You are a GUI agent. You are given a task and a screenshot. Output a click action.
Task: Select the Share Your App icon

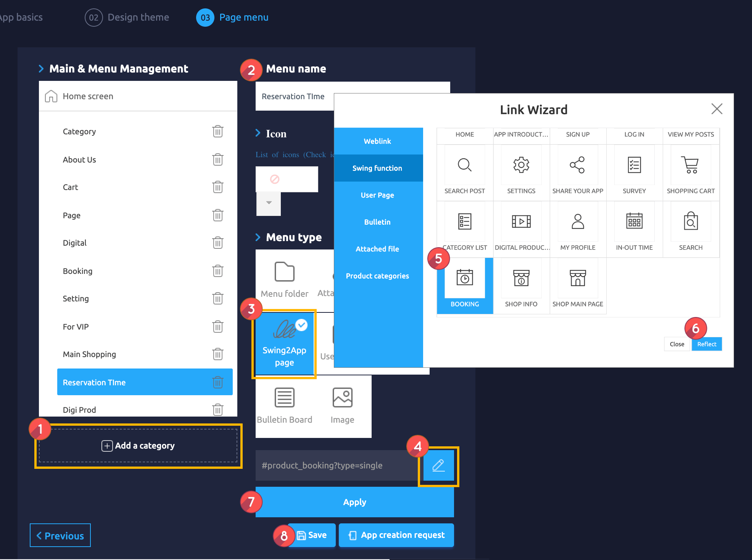click(577, 166)
